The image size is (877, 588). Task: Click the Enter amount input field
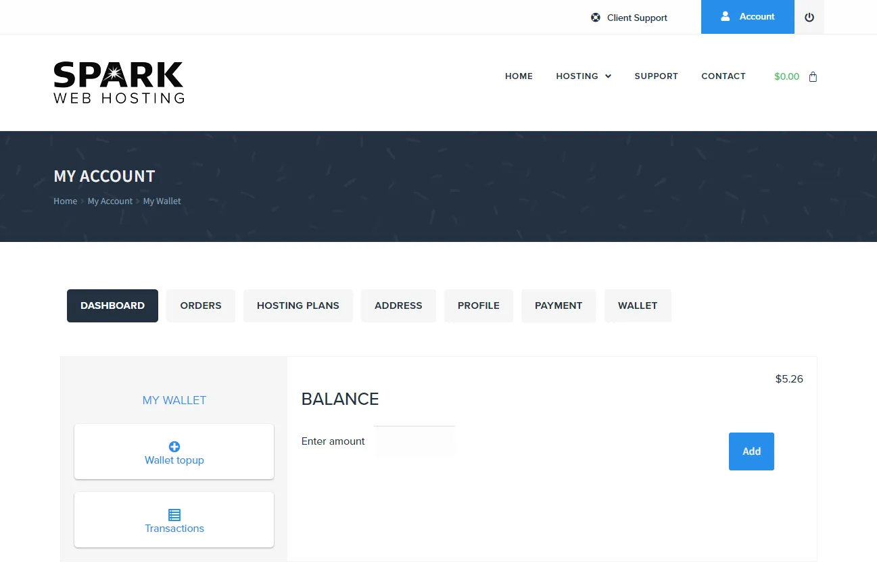click(414, 441)
